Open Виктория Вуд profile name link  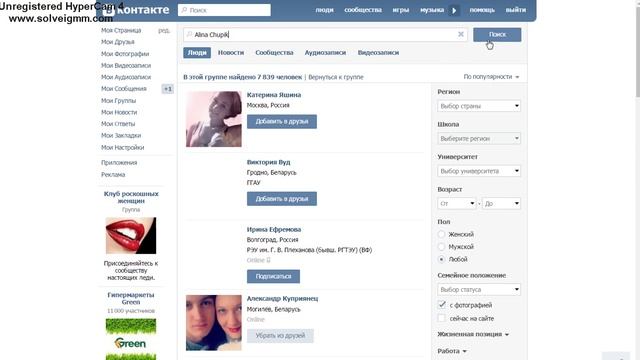[268, 162]
